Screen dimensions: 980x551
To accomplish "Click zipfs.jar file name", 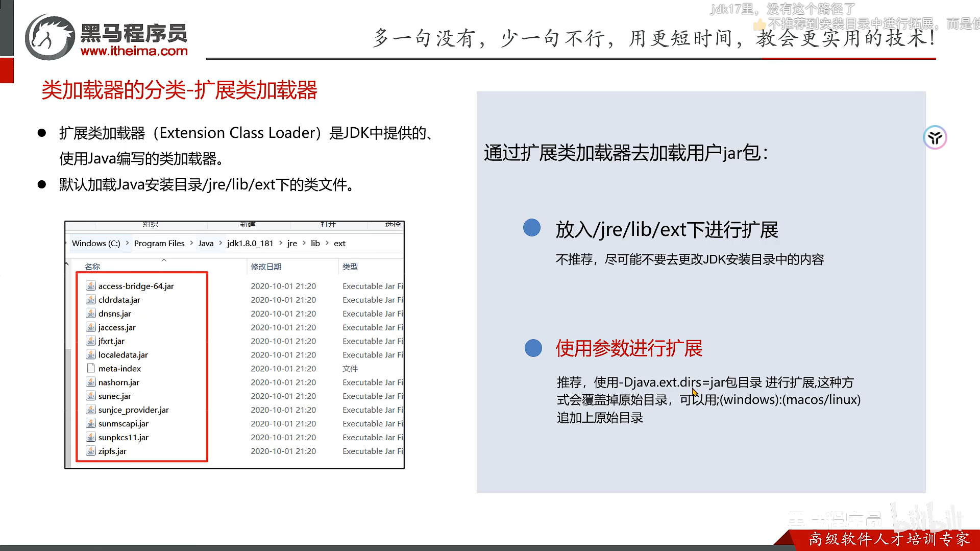I will (x=112, y=451).
